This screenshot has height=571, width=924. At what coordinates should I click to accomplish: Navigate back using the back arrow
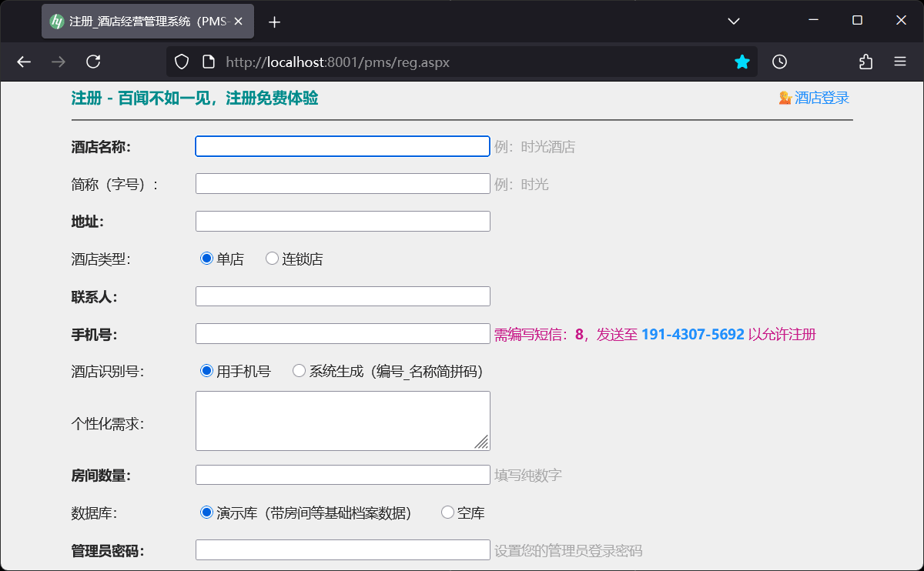(23, 62)
